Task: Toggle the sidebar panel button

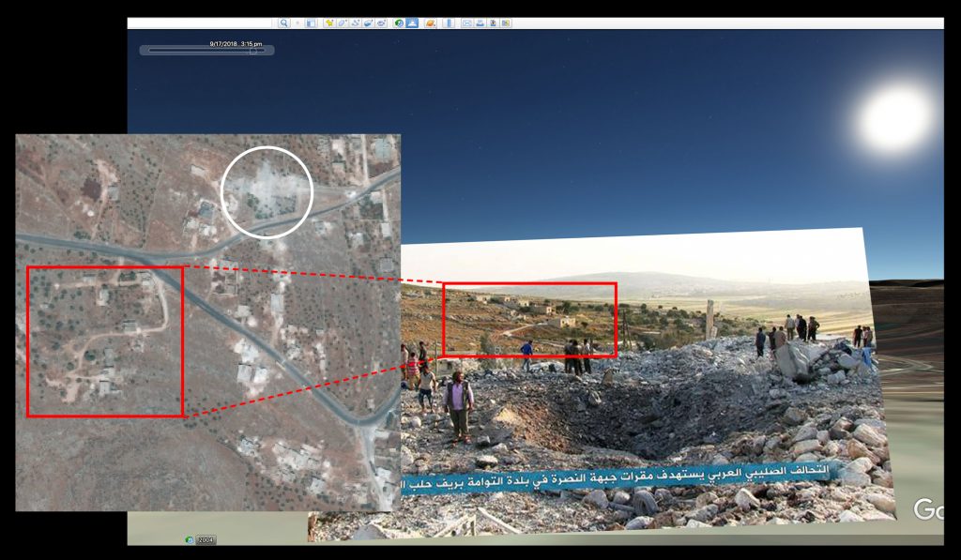Action: (x=311, y=23)
